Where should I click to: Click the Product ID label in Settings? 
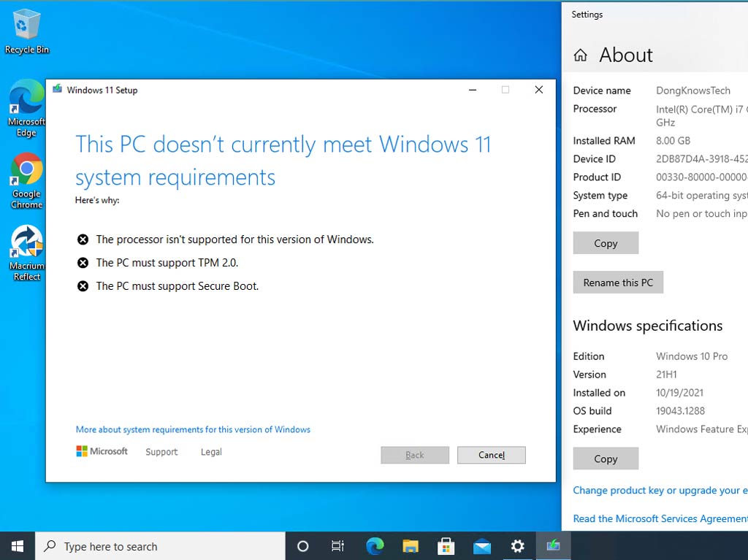[x=597, y=177]
